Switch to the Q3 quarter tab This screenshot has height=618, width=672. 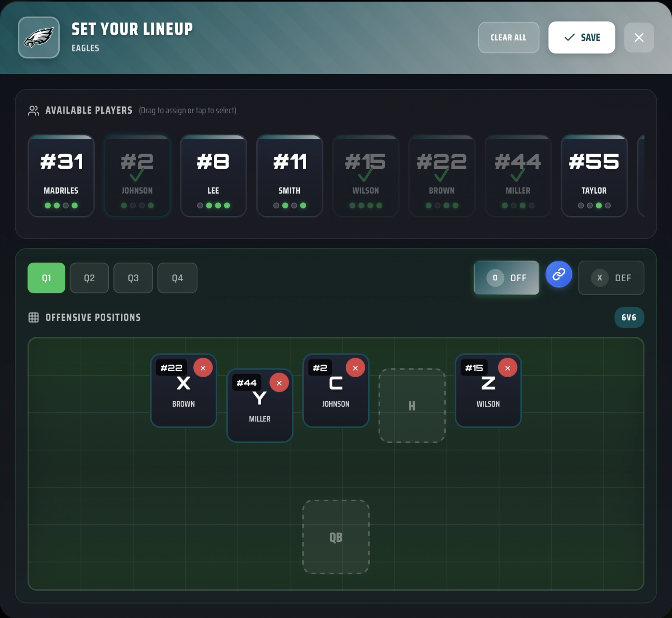click(x=133, y=278)
